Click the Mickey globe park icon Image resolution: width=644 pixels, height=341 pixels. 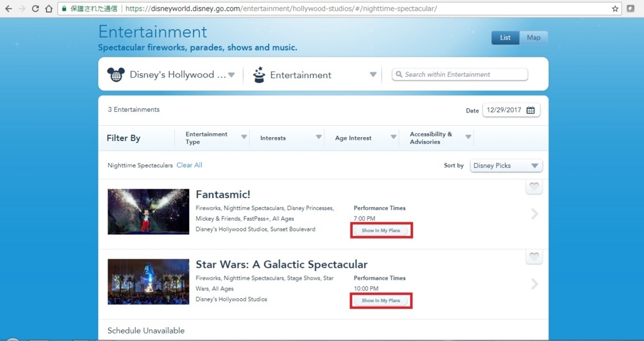(x=116, y=74)
